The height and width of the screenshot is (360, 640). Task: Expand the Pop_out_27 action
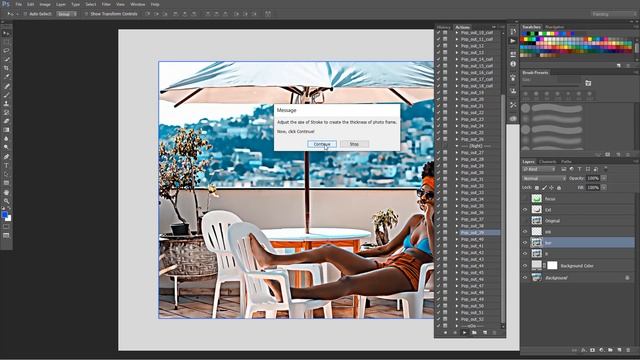pyautogui.click(x=457, y=153)
